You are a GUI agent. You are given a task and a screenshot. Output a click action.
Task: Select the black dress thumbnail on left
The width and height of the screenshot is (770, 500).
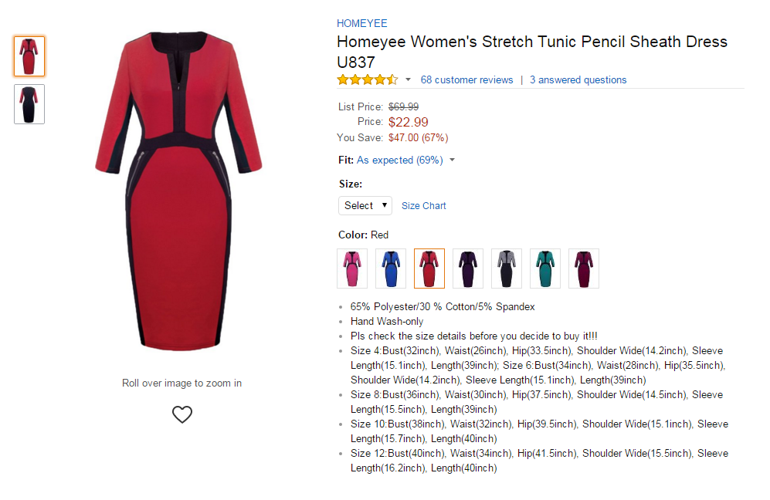[x=29, y=104]
